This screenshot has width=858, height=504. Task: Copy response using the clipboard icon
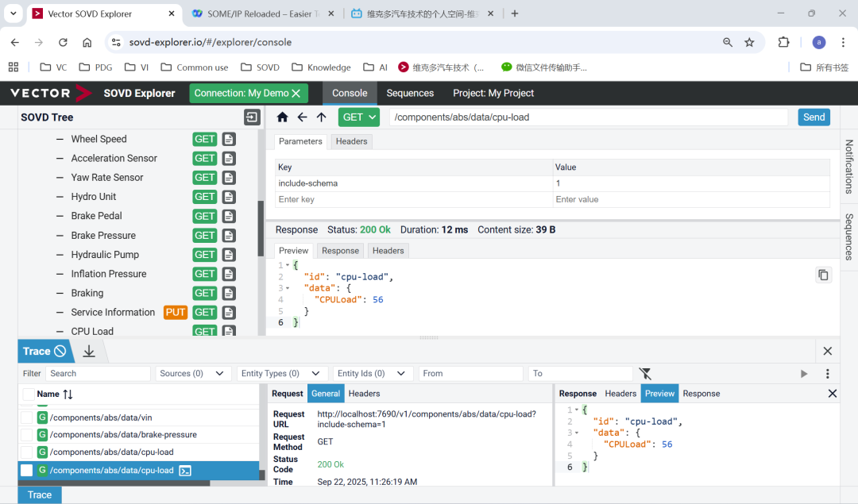click(823, 275)
